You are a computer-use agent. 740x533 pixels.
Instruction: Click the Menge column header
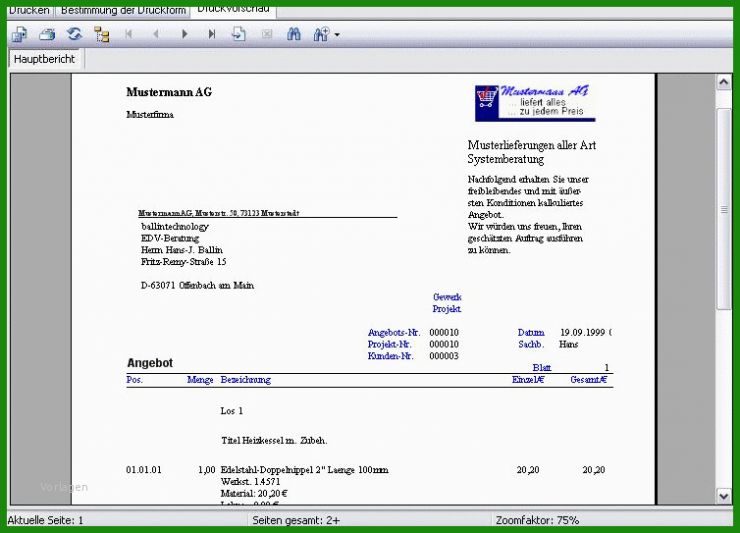click(200, 380)
